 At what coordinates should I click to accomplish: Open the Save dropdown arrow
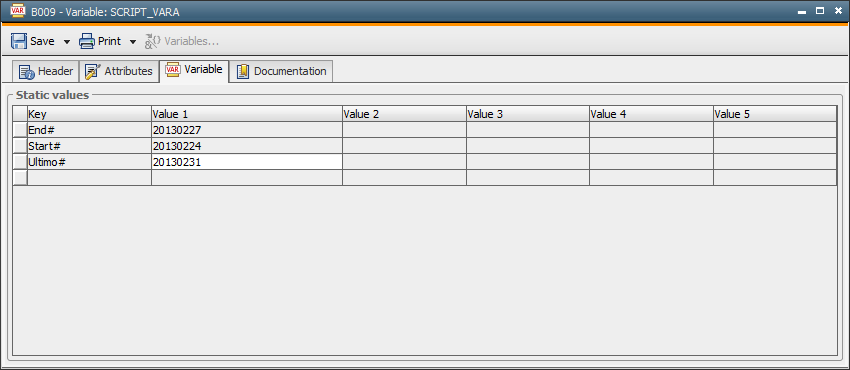67,42
